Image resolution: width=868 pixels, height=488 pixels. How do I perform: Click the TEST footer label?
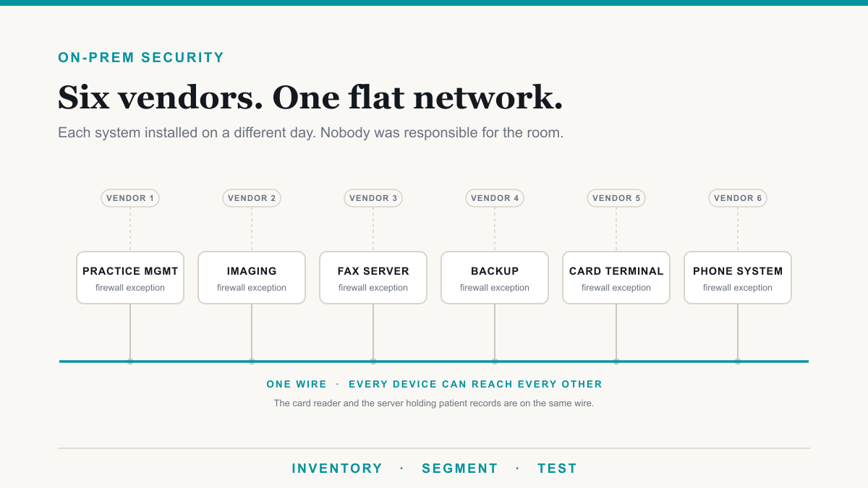(x=557, y=468)
